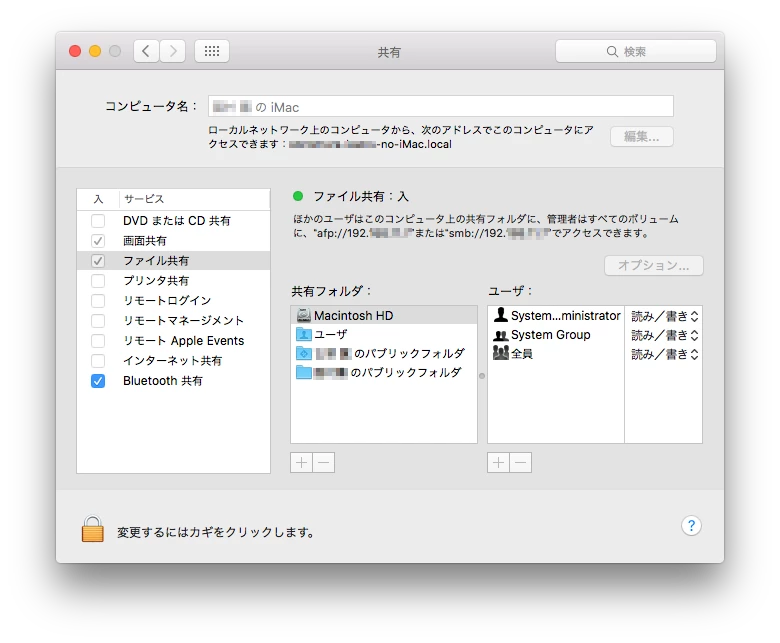Click the オプション... button
Viewport: 780px width, 643px height.
(x=654, y=265)
